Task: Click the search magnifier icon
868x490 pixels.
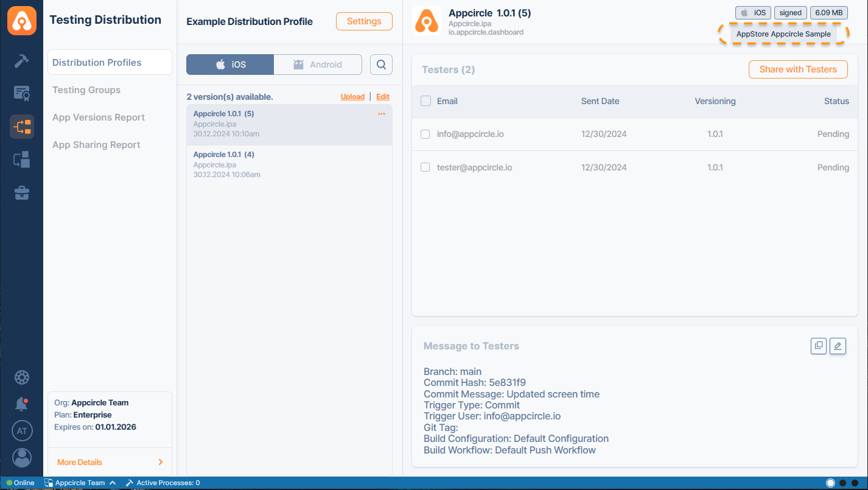Action: click(x=381, y=65)
